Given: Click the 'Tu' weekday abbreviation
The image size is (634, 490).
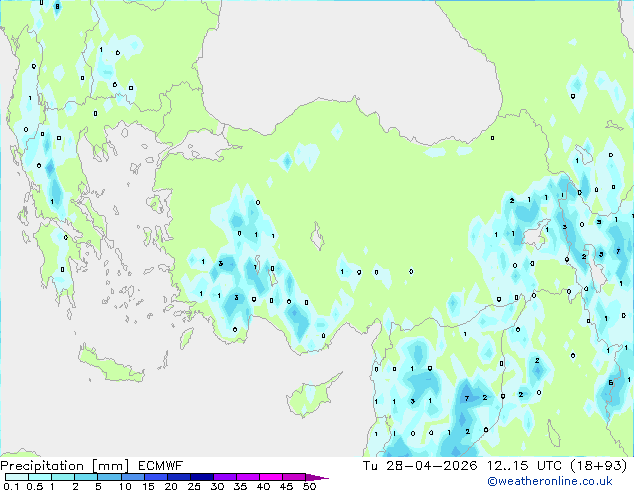Looking at the screenshot, I should point(370,466).
